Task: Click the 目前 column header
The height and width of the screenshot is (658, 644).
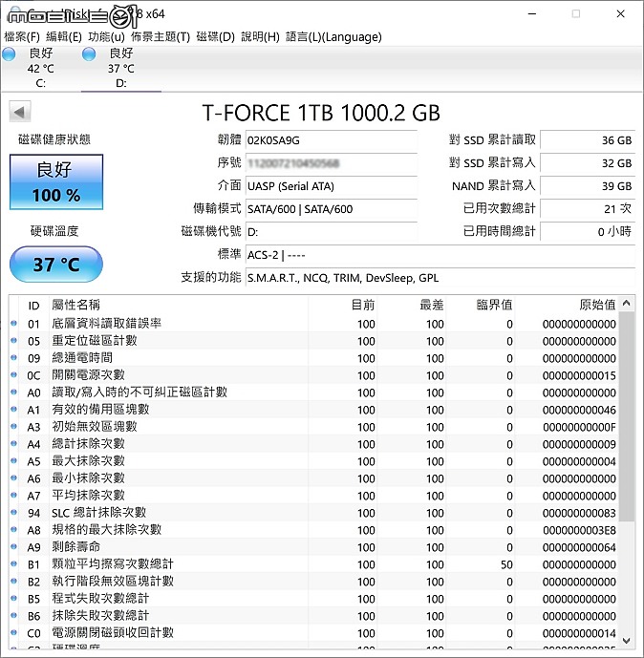Action: click(x=343, y=305)
